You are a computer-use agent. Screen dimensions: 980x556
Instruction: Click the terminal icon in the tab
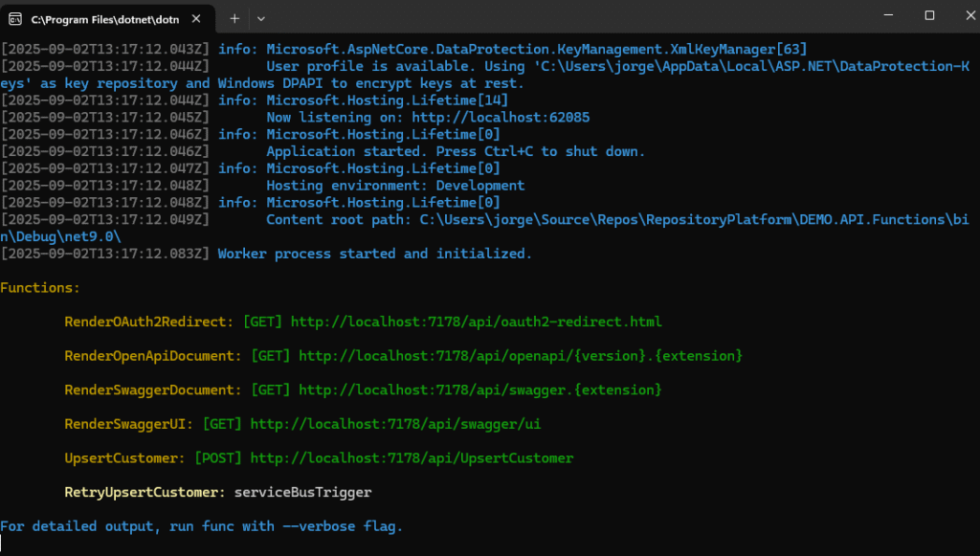click(x=15, y=19)
